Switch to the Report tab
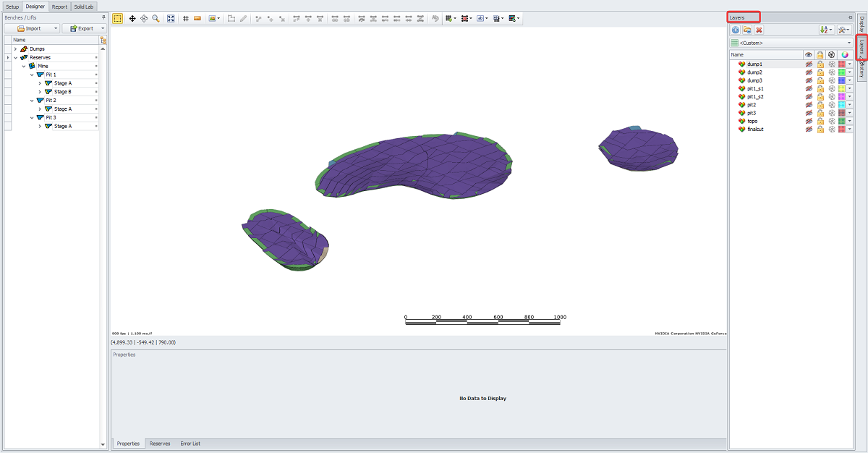 click(59, 7)
